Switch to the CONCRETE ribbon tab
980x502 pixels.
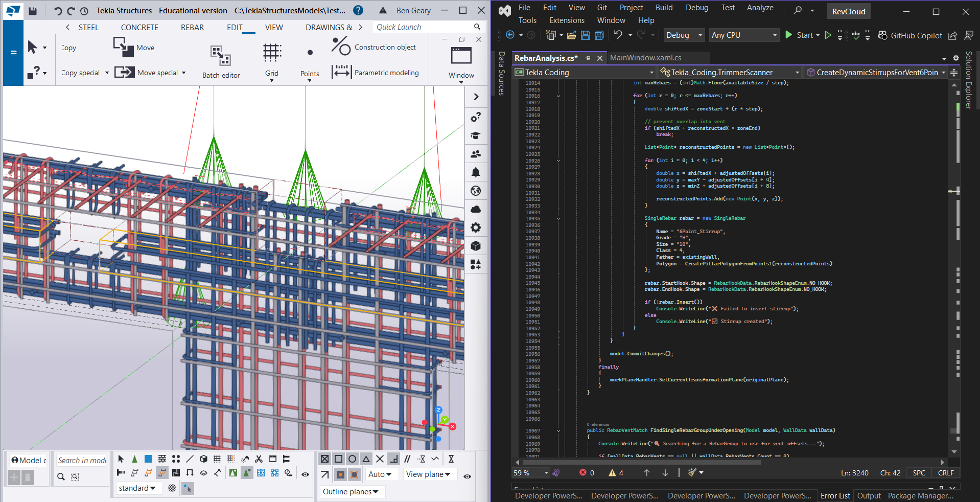click(x=139, y=28)
